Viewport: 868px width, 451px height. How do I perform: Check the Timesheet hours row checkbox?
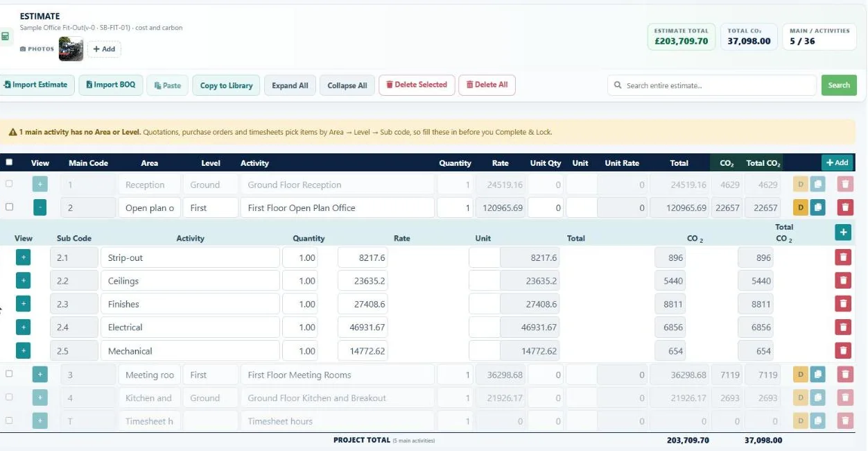(x=9, y=420)
